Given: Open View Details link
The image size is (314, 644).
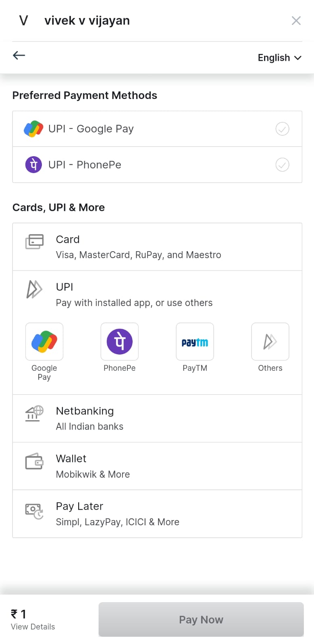Looking at the screenshot, I should (x=32, y=626).
